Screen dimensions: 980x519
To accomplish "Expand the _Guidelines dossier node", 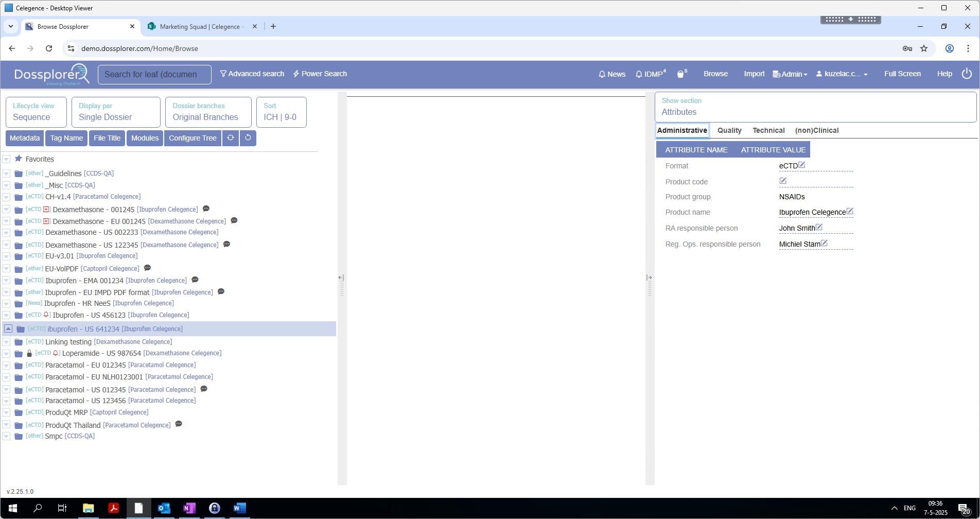I will tap(6, 174).
